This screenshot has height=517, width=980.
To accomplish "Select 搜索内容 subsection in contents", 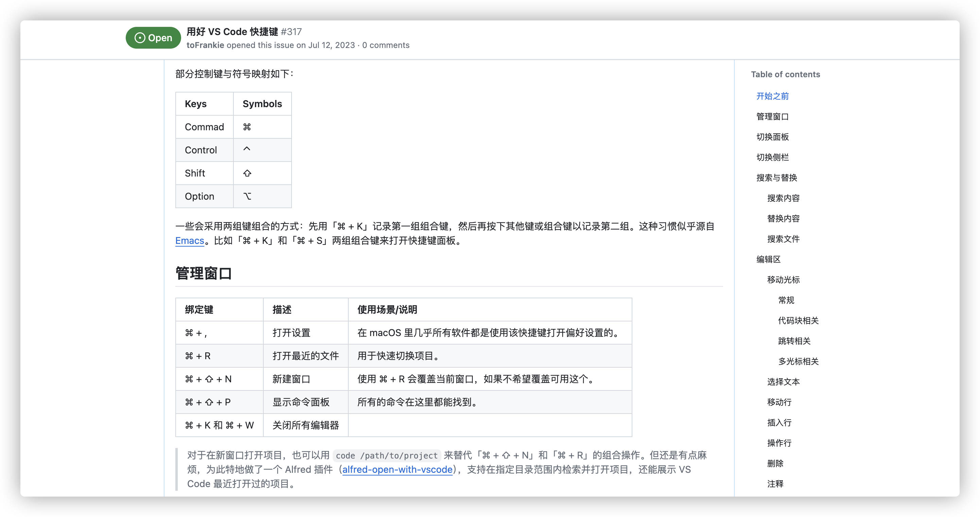I will 783,198.
